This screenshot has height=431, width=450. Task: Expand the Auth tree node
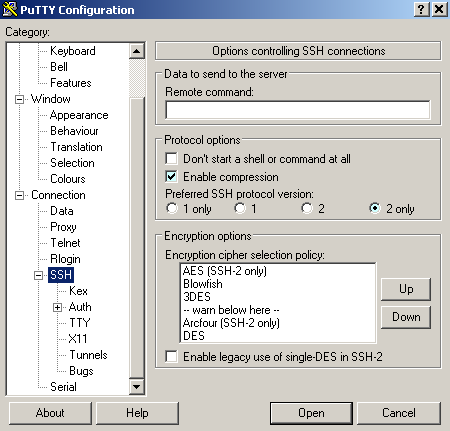point(58,307)
